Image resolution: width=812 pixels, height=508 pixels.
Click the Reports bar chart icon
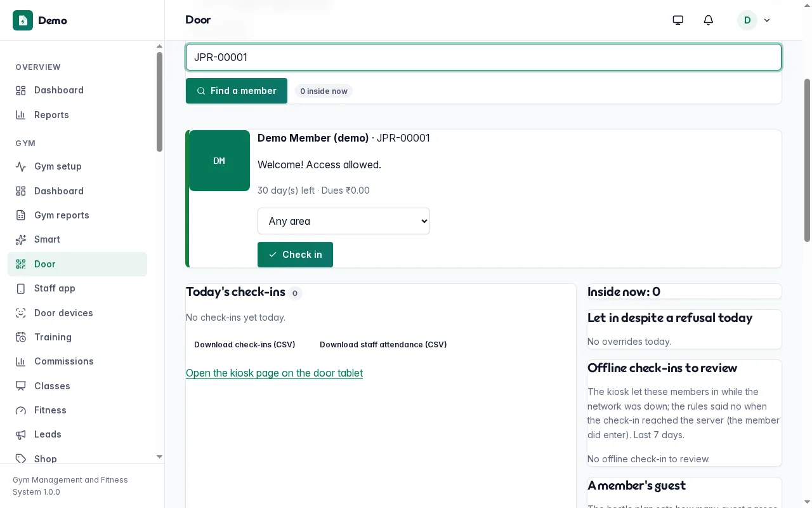click(21, 115)
